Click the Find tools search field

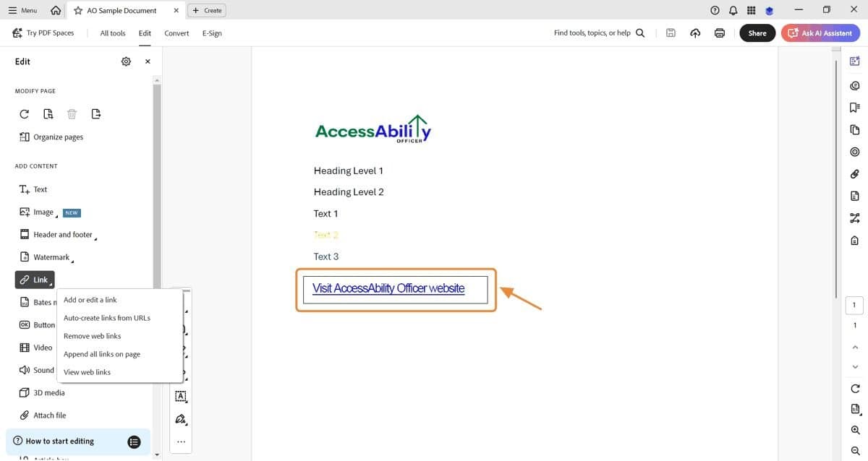[x=593, y=33]
